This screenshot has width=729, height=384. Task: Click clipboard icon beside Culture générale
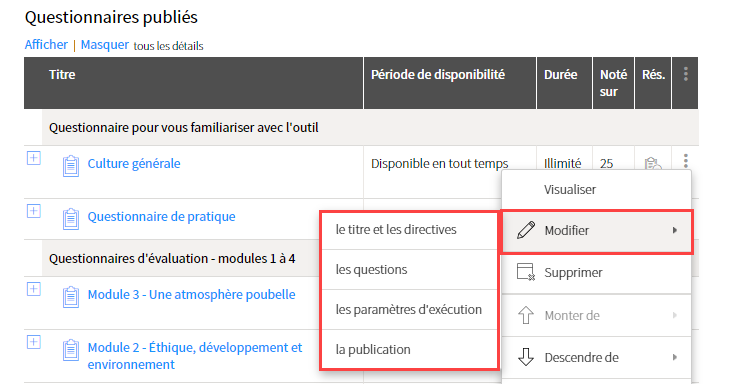(x=71, y=166)
